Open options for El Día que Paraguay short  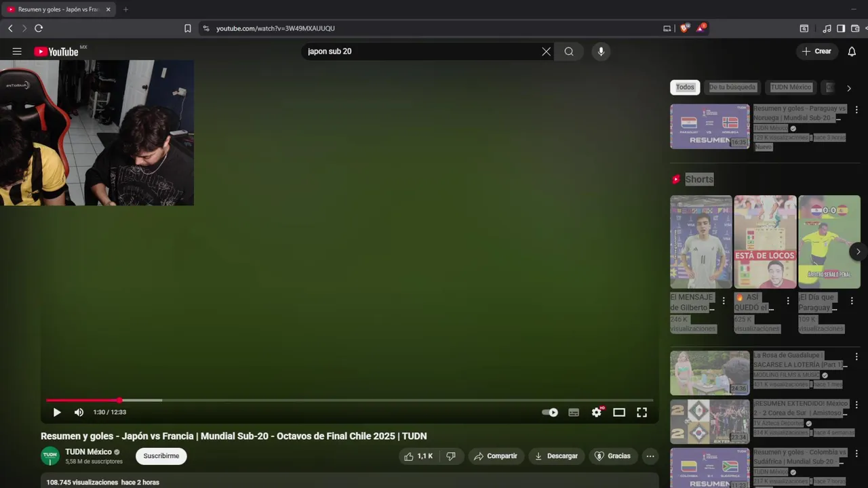(x=852, y=301)
